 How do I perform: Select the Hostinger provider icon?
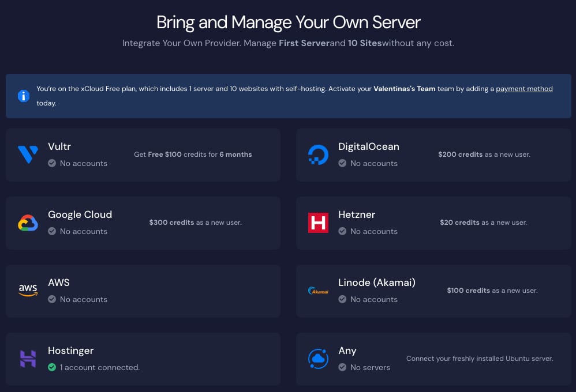click(28, 359)
